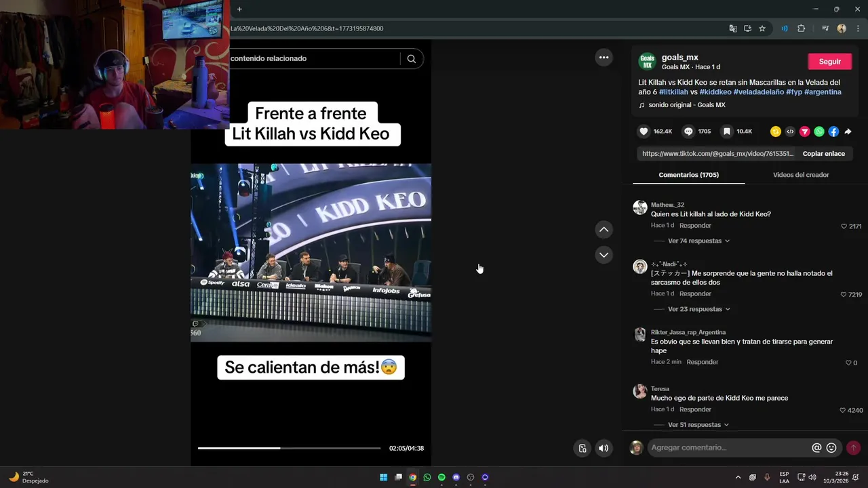Open Discord from the taskbar
Viewport: 868px width, 488px height.
(456, 477)
